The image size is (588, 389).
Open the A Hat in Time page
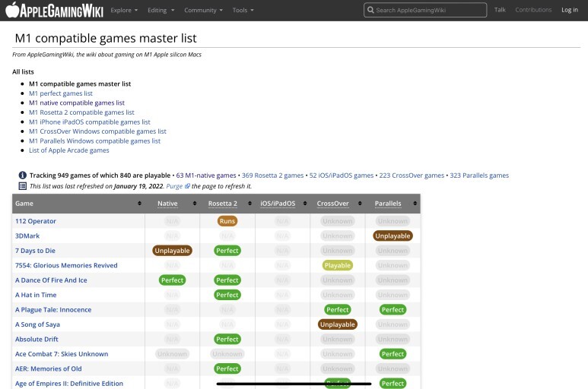pyautogui.click(x=36, y=295)
